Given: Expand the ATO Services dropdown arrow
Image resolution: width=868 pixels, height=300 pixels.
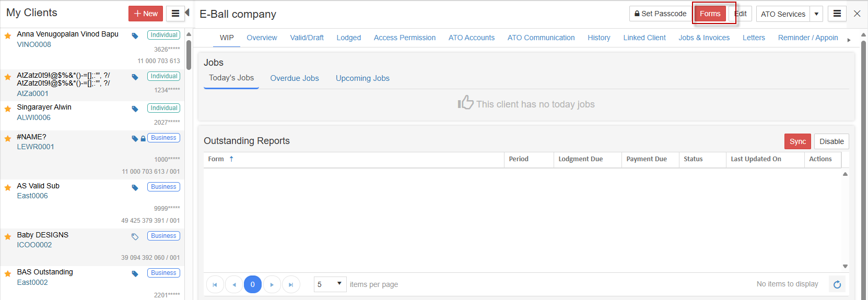Looking at the screenshot, I should click(x=816, y=14).
